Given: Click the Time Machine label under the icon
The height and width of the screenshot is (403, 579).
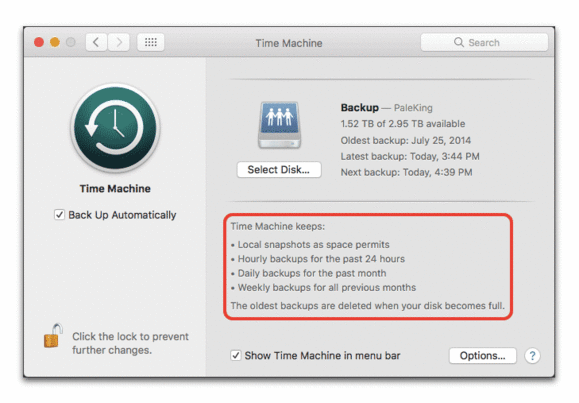Looking at the screenshot, I should click(115, 188).
